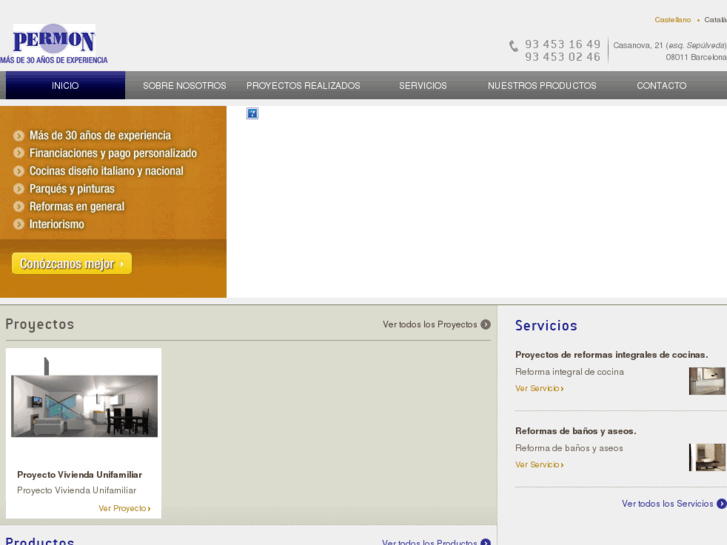Click the broken image placeholder icon
This screenshot has width=727, height=545.
point(252,113)
